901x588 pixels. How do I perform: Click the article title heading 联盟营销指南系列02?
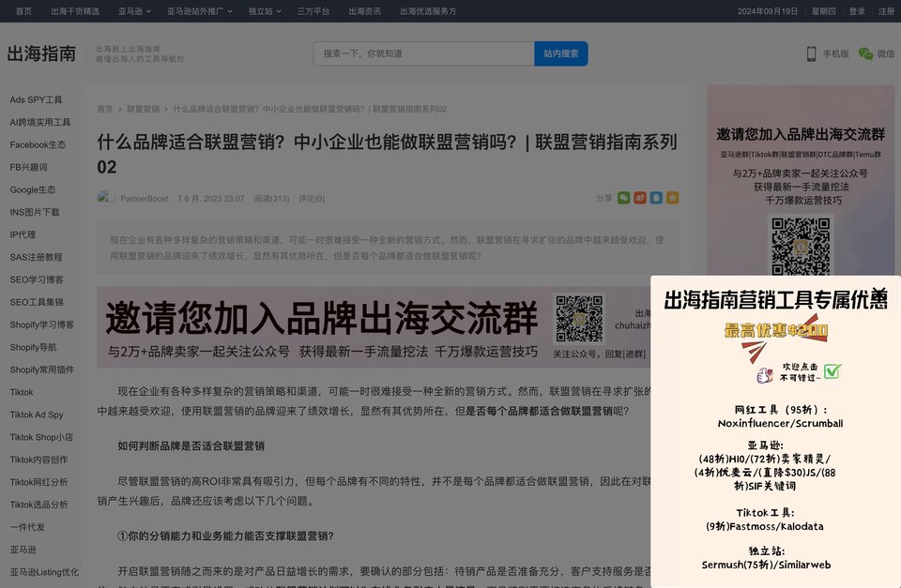tap(388, 154)
